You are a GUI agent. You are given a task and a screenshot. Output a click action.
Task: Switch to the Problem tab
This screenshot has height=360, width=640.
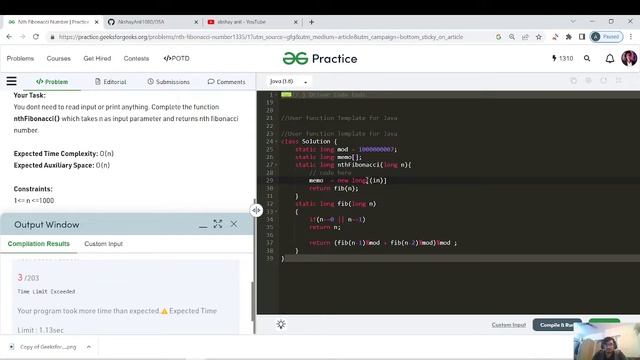coord(52,82)
